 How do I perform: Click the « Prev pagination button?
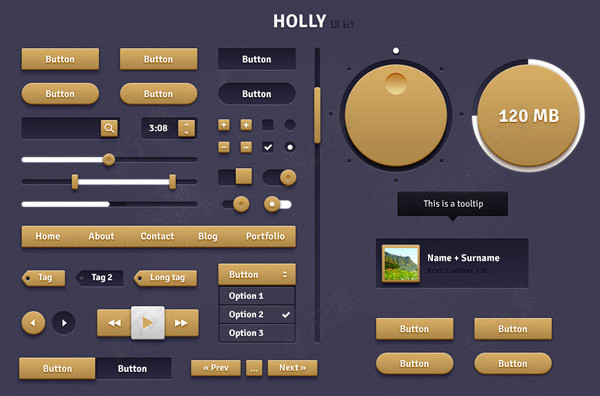click(216, 368)
